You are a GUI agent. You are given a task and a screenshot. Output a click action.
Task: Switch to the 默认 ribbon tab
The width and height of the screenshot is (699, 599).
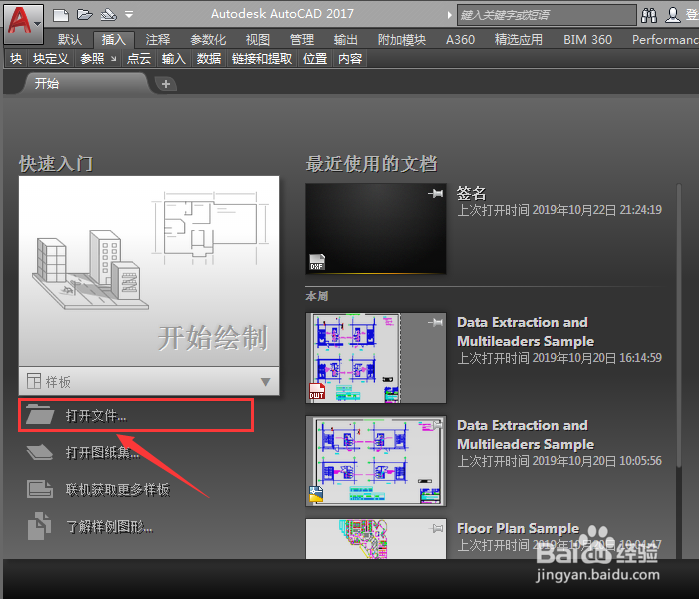pos(70,40)
